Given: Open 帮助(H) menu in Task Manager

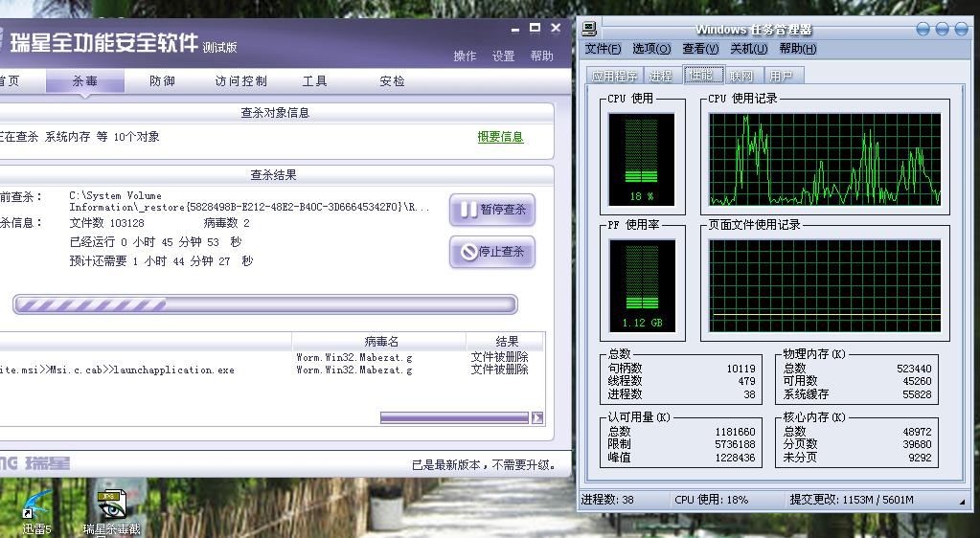Looking at the screenshot, I should (797, 49).
